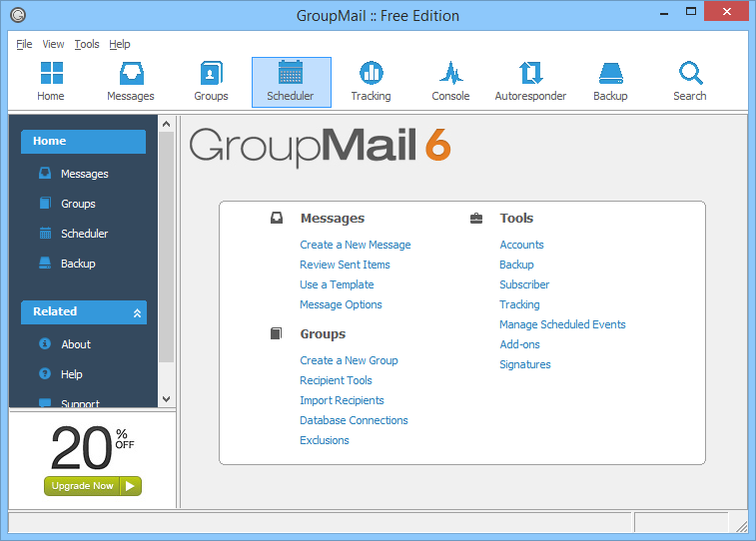Click the About info icon in the sidebar
The image size is (756, 541).
pyautogui.click(x=45, y=343)
